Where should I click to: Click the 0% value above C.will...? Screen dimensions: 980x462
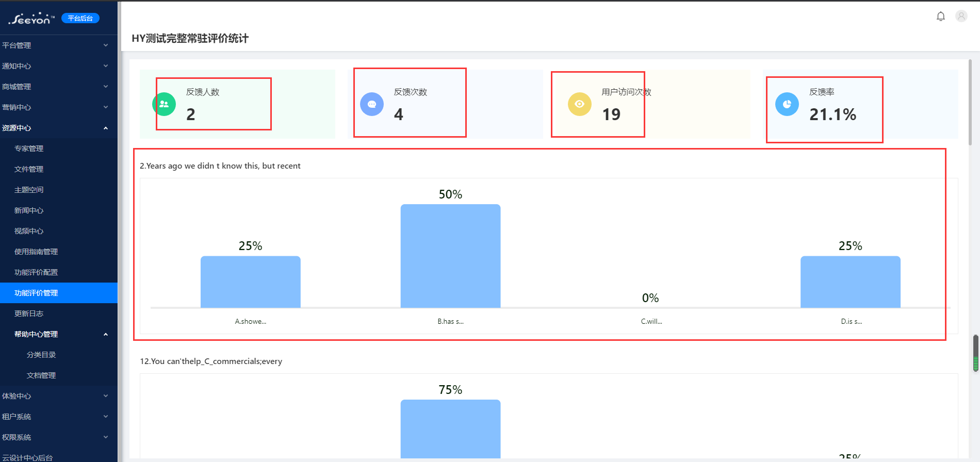pyautogui.click(x=650, y=298)
